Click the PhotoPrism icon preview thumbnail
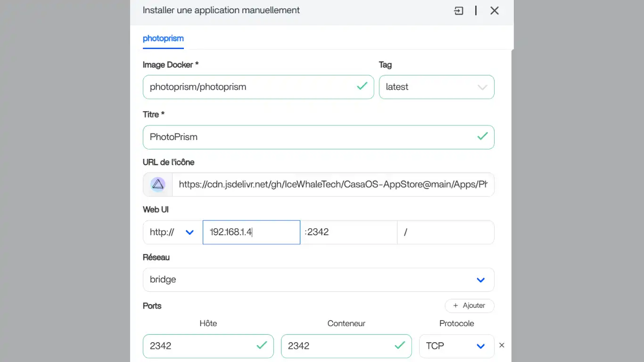644x362 pixels. (x=157, y=184)
